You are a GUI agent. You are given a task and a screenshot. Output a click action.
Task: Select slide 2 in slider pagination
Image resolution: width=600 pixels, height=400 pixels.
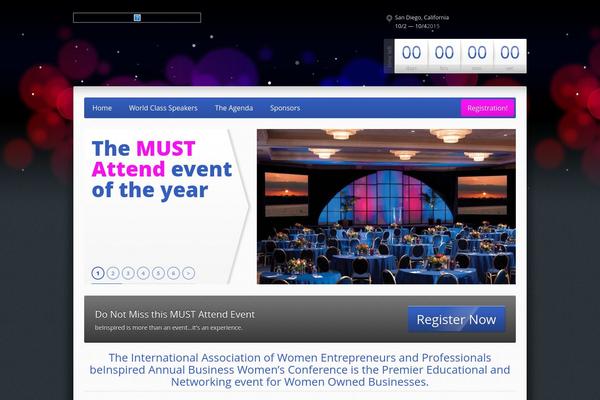(x=113, y=273)
